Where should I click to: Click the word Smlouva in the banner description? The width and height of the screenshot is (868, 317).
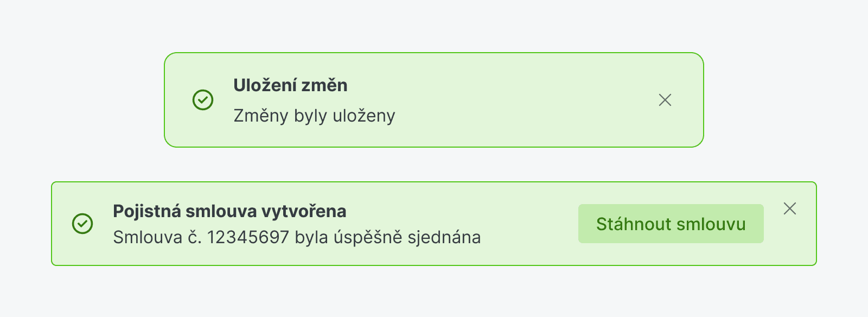click(x=147, y=237)
